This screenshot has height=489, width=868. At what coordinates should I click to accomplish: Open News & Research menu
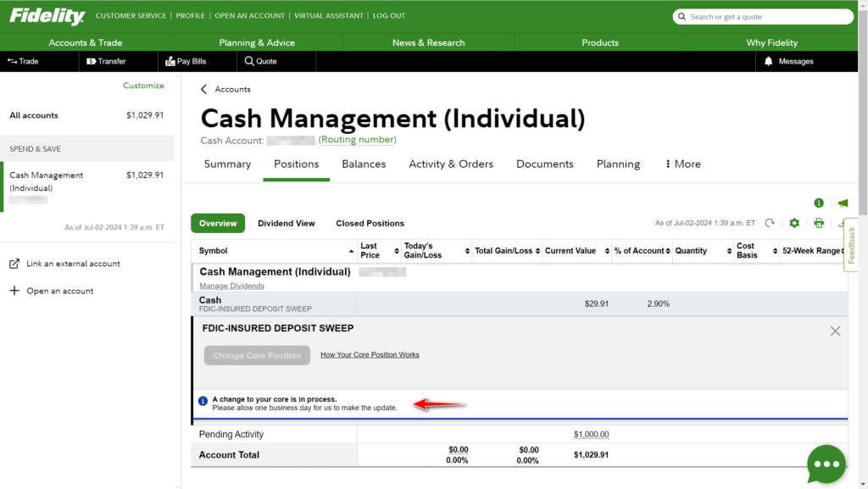(x=428, y=42)
